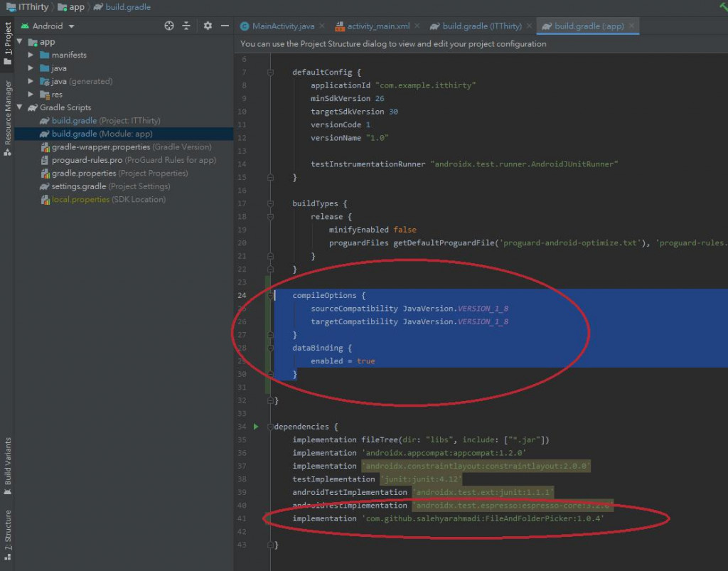
Task: Select the build.gradle (:app) tab
Action: [x=589, y=26]
